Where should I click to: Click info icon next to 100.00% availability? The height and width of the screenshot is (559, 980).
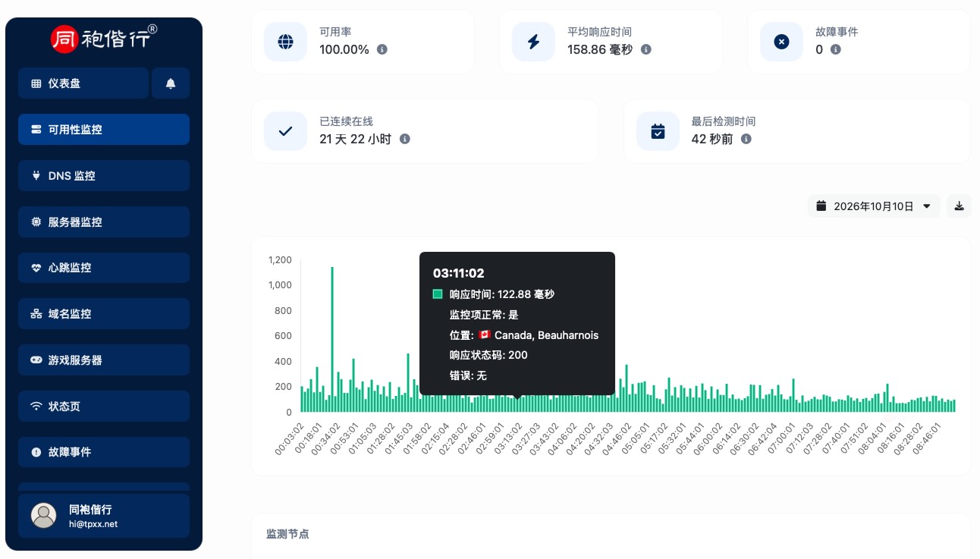pos(382,49)
